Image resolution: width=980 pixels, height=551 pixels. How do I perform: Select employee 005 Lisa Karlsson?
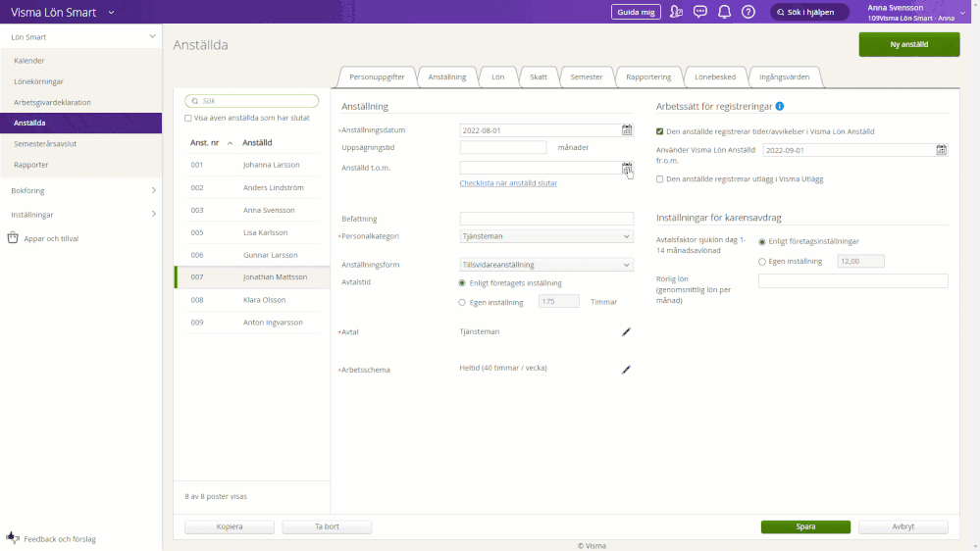tap(252, 232)
